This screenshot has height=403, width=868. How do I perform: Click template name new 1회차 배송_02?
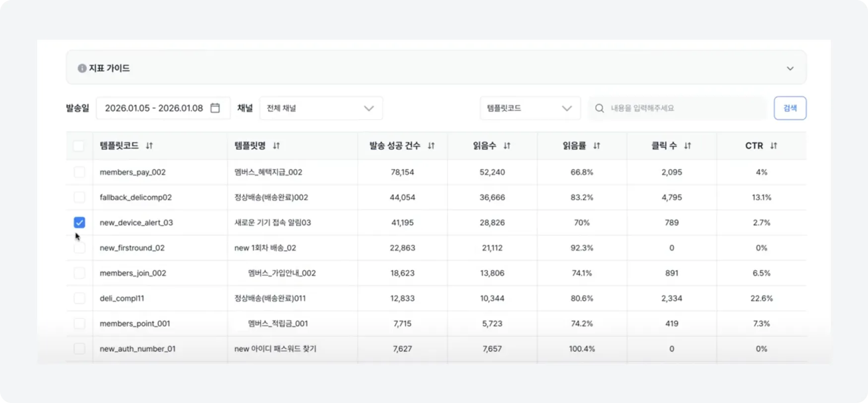click(x=265, y=248)
